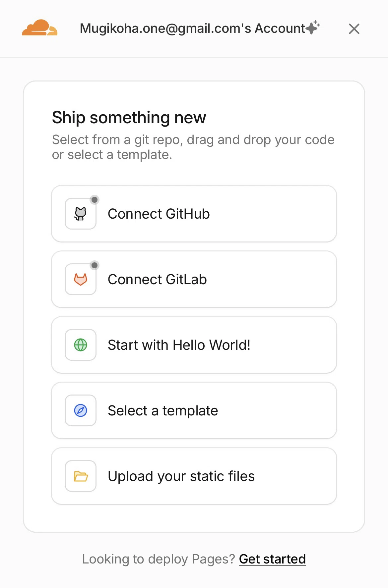Follow the Get started link
The image size is (388, 588).
pyautogui.click(x=272, y=559)
